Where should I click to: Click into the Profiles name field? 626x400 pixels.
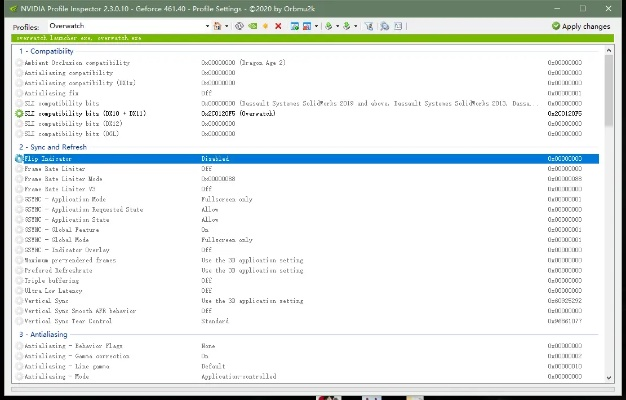pyautogui.click(x=126, y=26)
